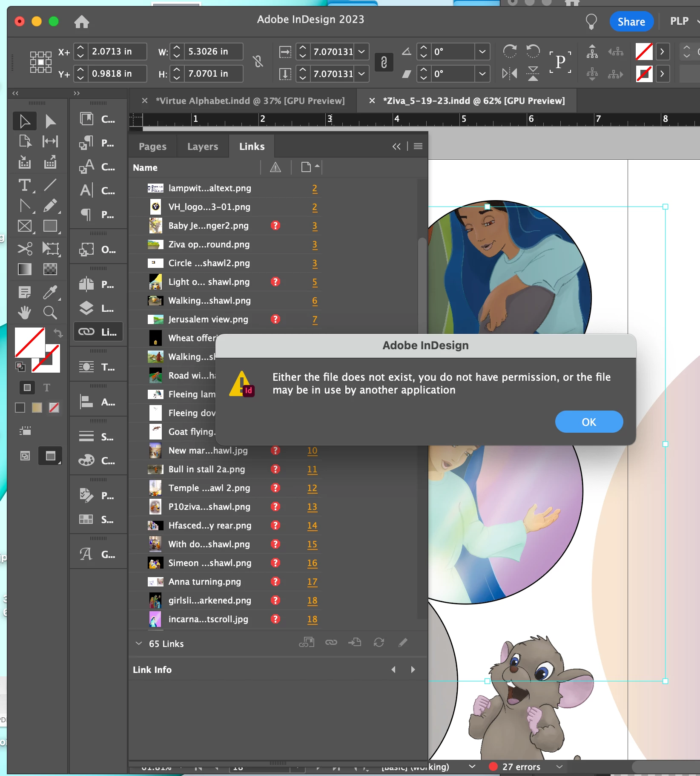
Task: Click Update Link refresh icon
Action: pyautogui.click(x=379, y=642)
